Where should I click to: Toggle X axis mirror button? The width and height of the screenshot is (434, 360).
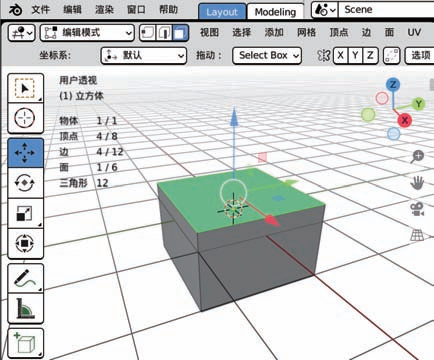340,55
